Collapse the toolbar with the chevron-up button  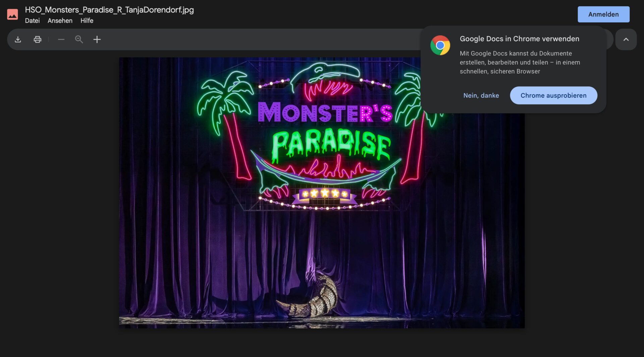click(x=626, y=40)
